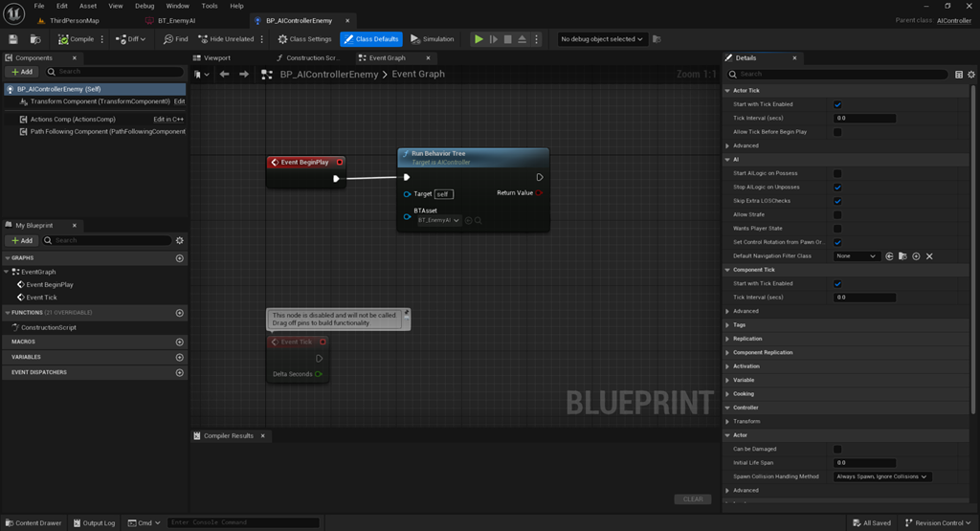The image size is (980, 531).
Task: Open Details panel settings gear
Action: [971, 75]
